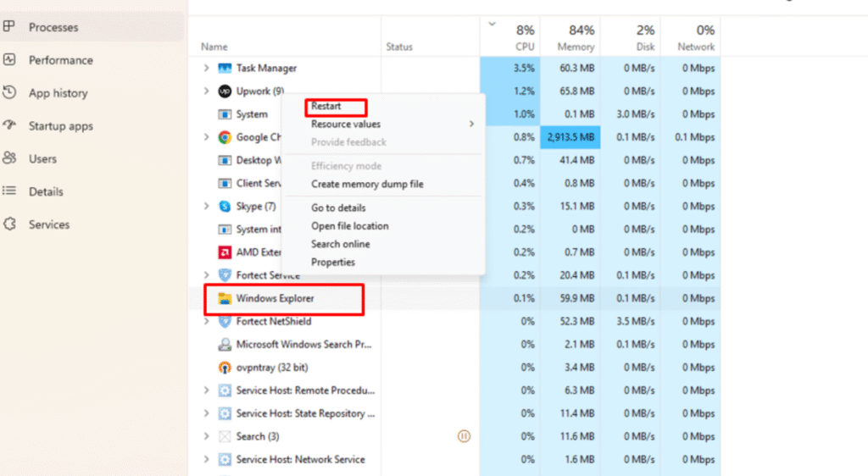The height and width of the screenshot is (476, 868).
Task: Click the ovpntray process icon
Action: pos(224,368)
